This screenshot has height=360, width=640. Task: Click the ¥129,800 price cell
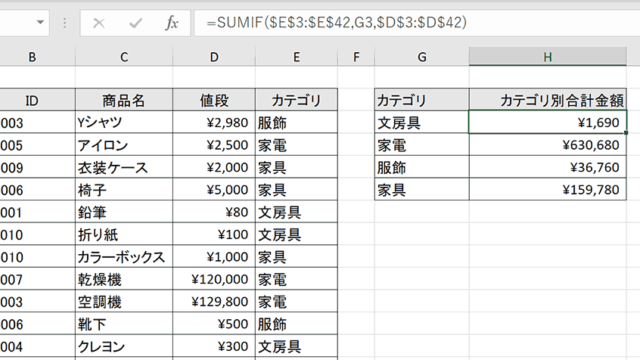point(214,302)
